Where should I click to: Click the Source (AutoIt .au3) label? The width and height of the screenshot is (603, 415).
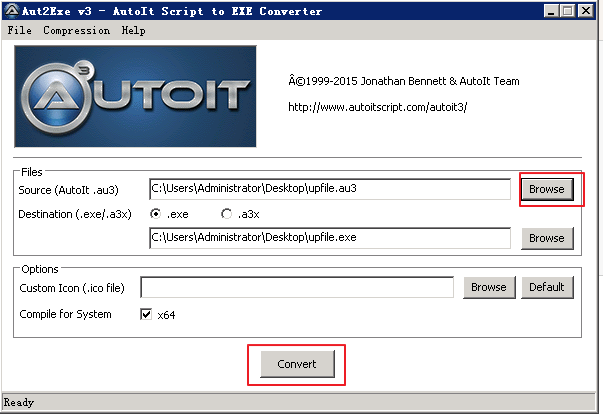tap(68, 190)
